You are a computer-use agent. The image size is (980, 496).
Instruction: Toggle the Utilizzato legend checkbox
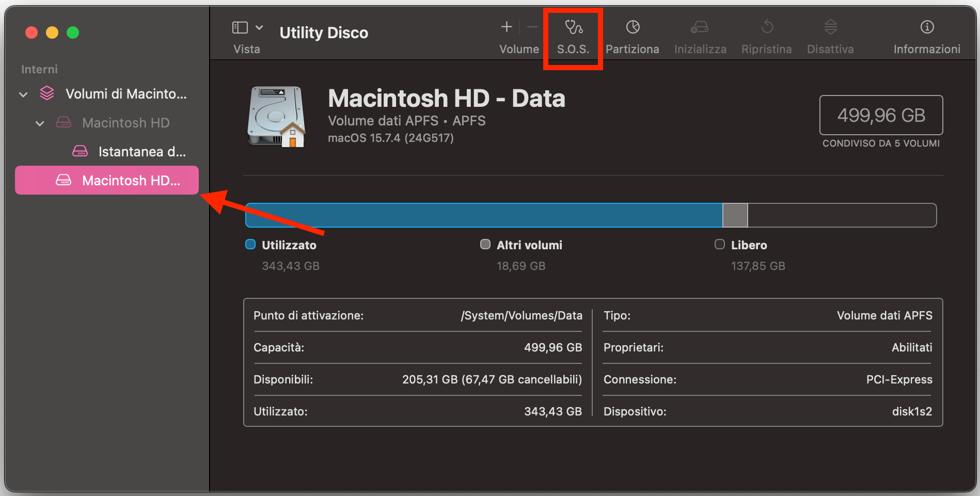[250, 244]
